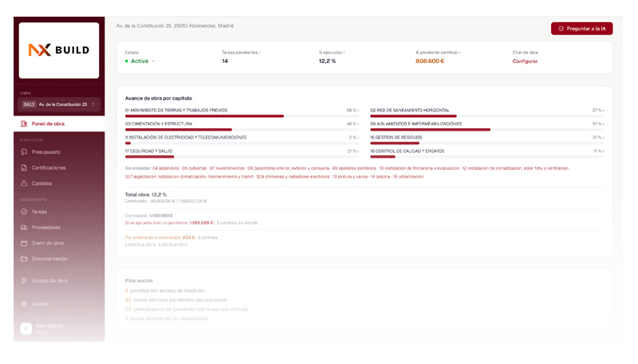Image resolution: width=638 pixels, height=364 pixels.
Task: Open the 14 piscina chapter link
Action: coord(380,177)
